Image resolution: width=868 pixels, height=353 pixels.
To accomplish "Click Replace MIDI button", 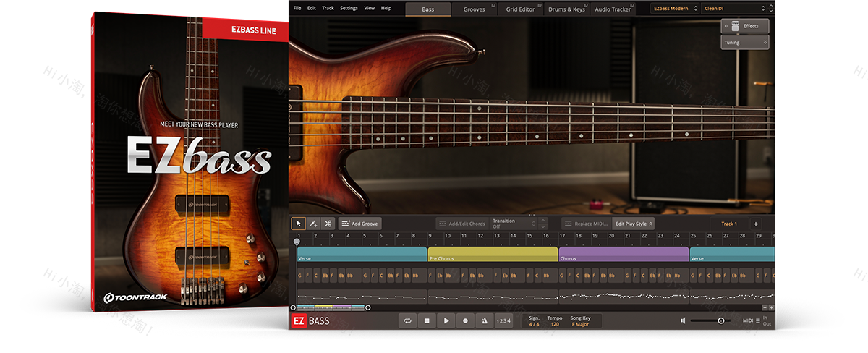I will (x=587, y=224).
